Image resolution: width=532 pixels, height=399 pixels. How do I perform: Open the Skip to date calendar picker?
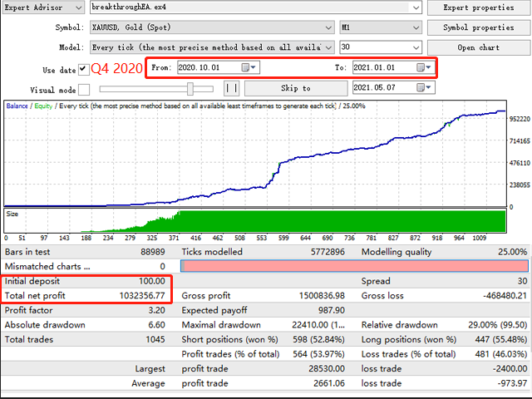[424, 88]
